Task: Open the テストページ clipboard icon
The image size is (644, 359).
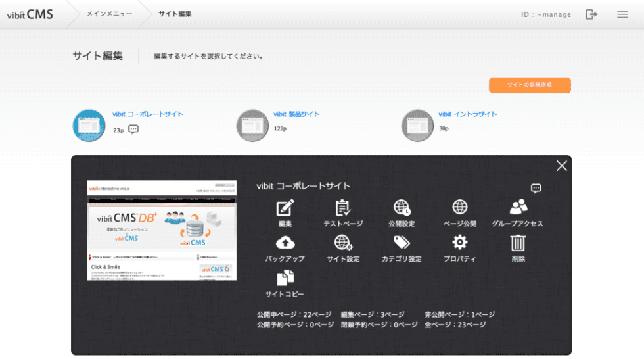Action: [342, 208]
